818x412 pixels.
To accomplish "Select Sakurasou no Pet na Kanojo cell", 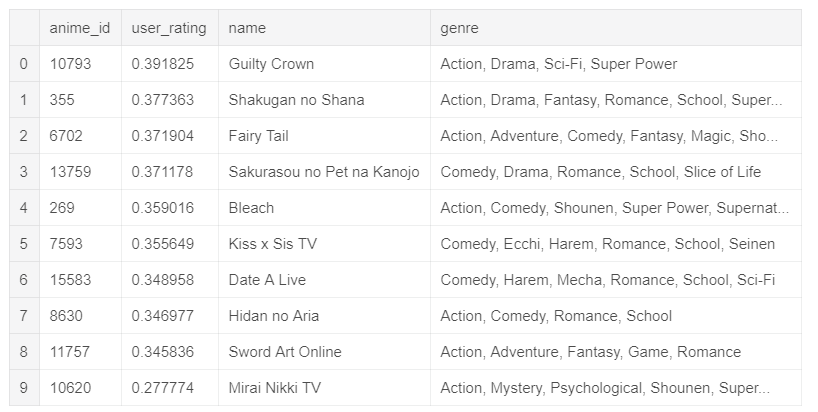I will click(x=324, y=172).
